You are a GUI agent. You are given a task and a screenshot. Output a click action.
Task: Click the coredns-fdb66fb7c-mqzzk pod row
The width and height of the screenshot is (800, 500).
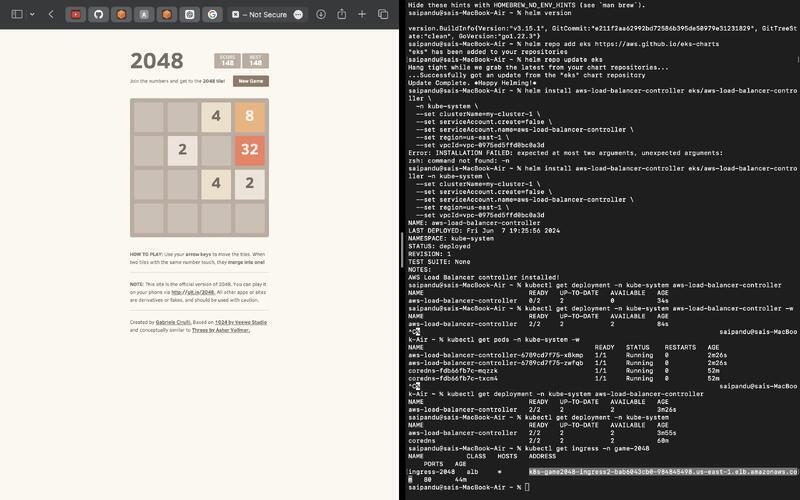coord(564,370)
